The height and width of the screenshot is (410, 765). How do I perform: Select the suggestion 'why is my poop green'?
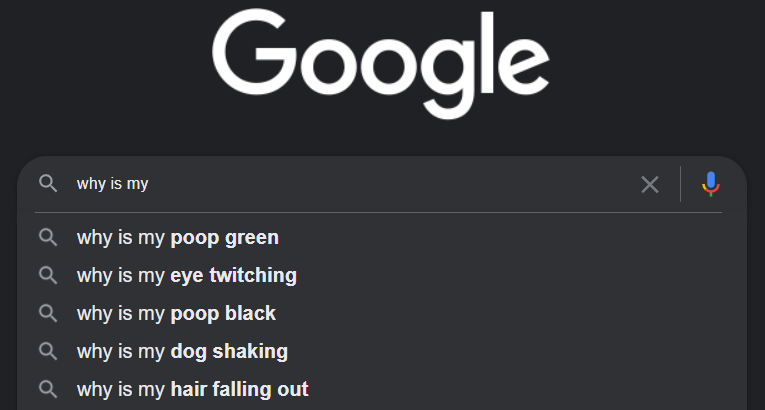point(382,238)
